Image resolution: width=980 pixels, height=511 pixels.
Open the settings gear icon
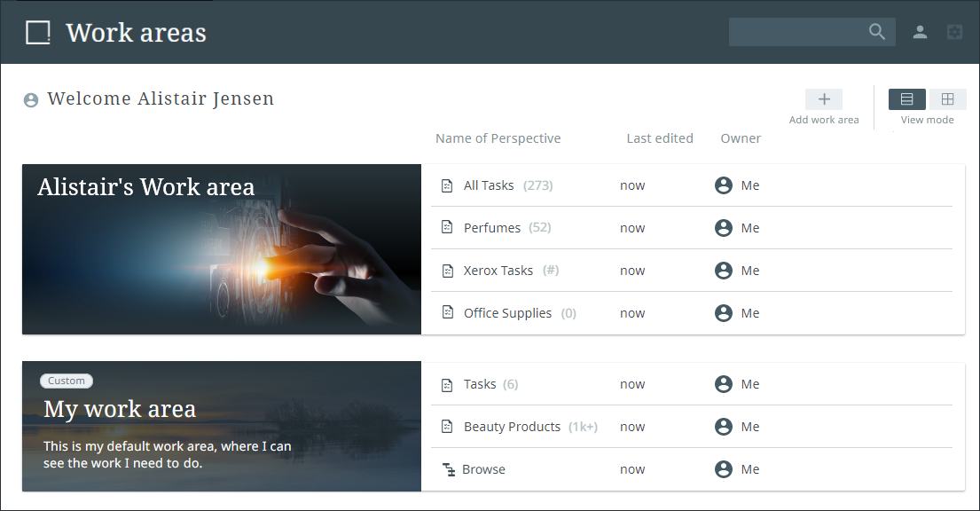point(954,32)
